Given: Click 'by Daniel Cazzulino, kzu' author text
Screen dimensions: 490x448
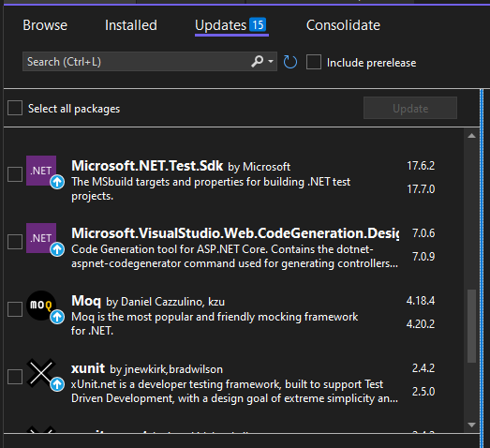Looking at the screenshot, I should (165, 302).
